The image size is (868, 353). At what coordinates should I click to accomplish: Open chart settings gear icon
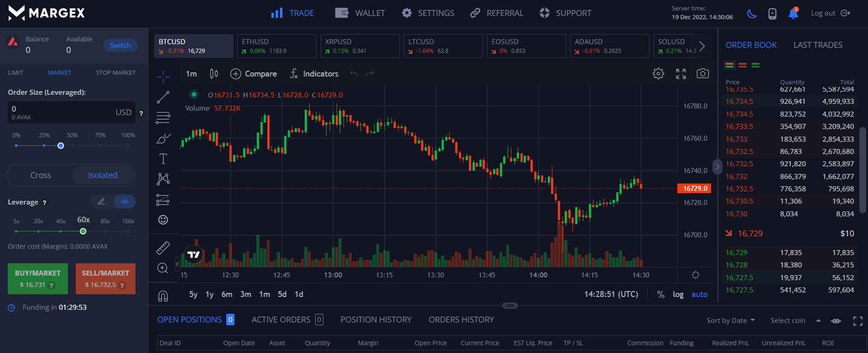[x=658, y=74]
